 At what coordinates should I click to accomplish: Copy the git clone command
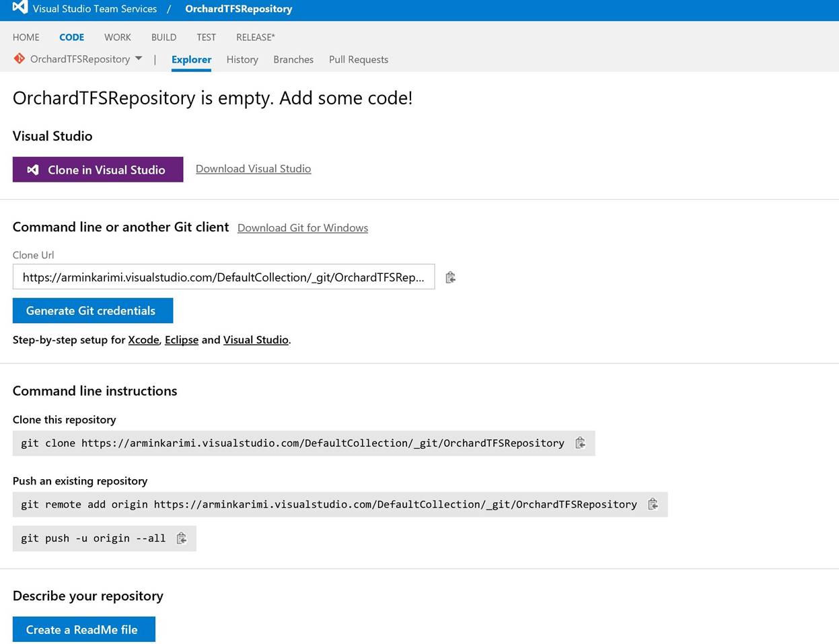click(580, 443)
